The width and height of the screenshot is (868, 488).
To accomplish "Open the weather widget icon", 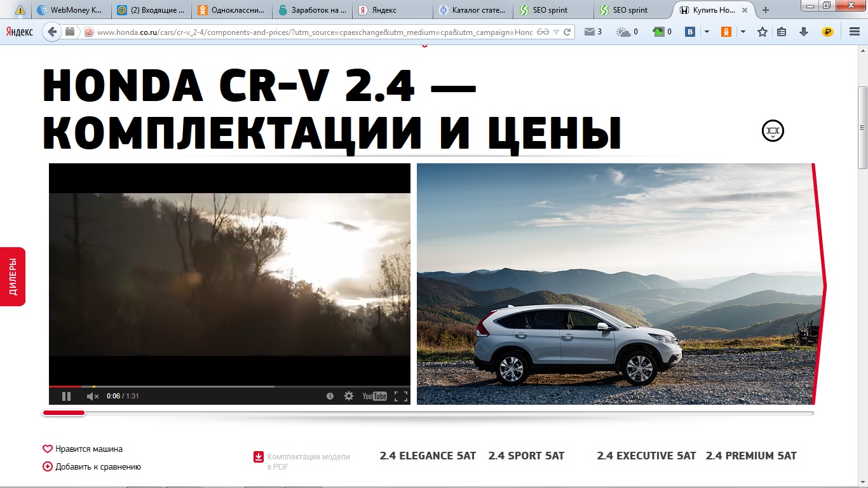I will pyautogui.click(x=627, y=32).
